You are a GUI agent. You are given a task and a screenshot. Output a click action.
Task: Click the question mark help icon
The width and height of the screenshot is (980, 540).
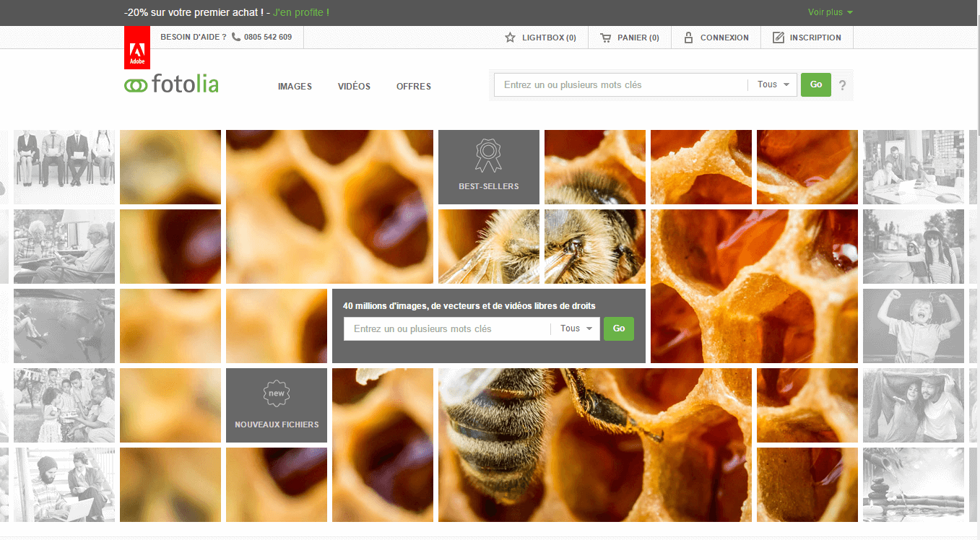(x=842, y=85)
